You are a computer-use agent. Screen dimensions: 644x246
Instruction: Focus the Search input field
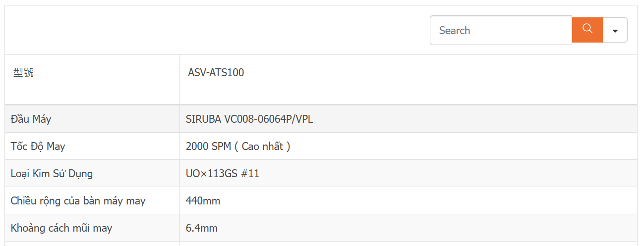501,30
